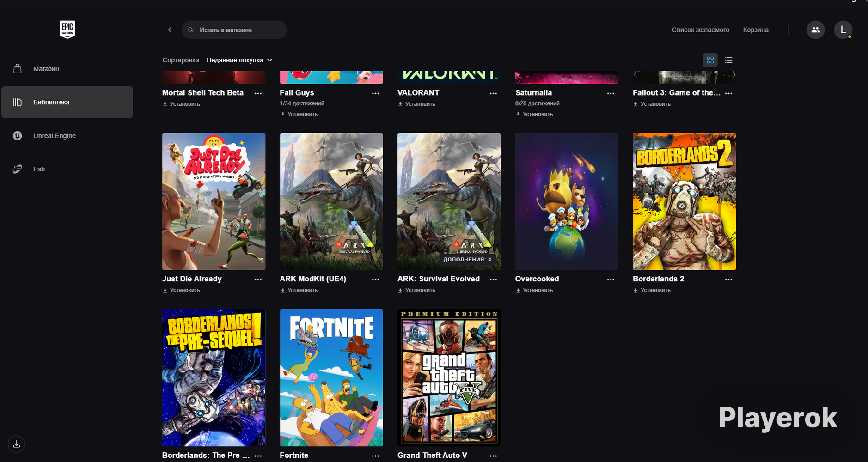Open the profile avatar with letter L
This screenshot has width=868, height=462.
click(843, 30)
